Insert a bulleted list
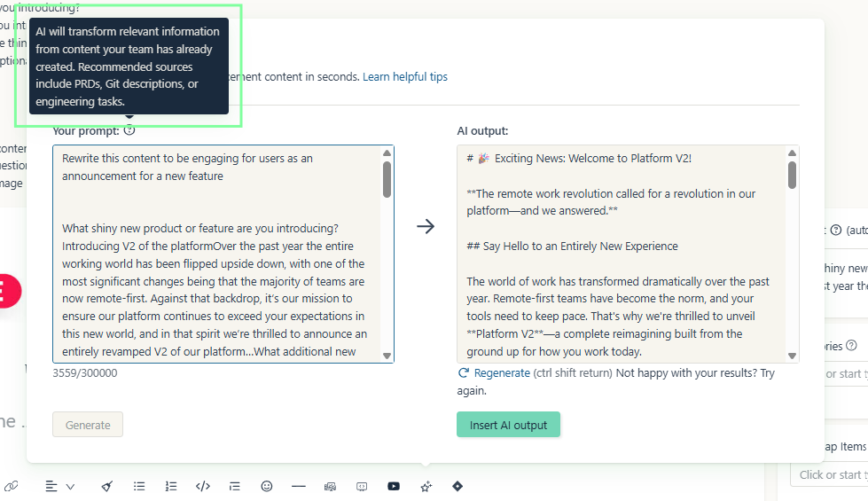 coord(139,486)
